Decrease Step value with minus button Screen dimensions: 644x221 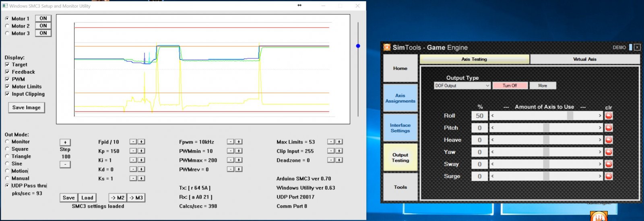pos(65,164)
